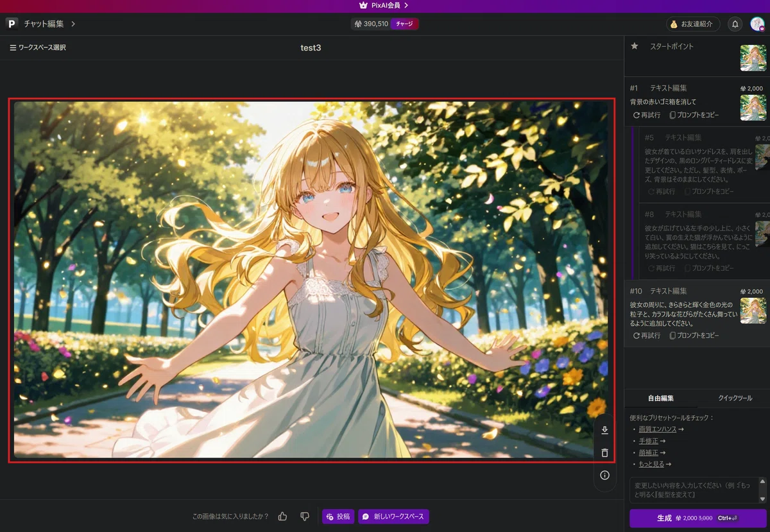
Task: Expand the チャット編集 chevron
Action: pyautogui.click(x=73, y=24)
